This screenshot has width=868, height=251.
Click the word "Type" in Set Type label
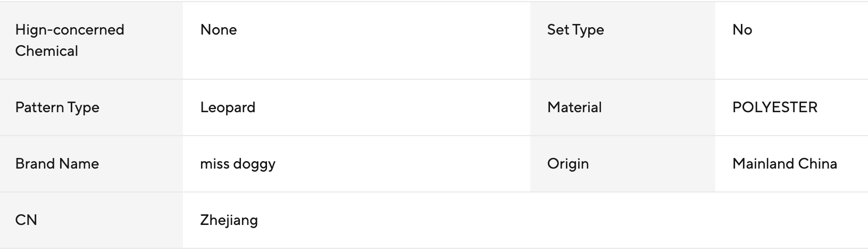tap(588, 30)
